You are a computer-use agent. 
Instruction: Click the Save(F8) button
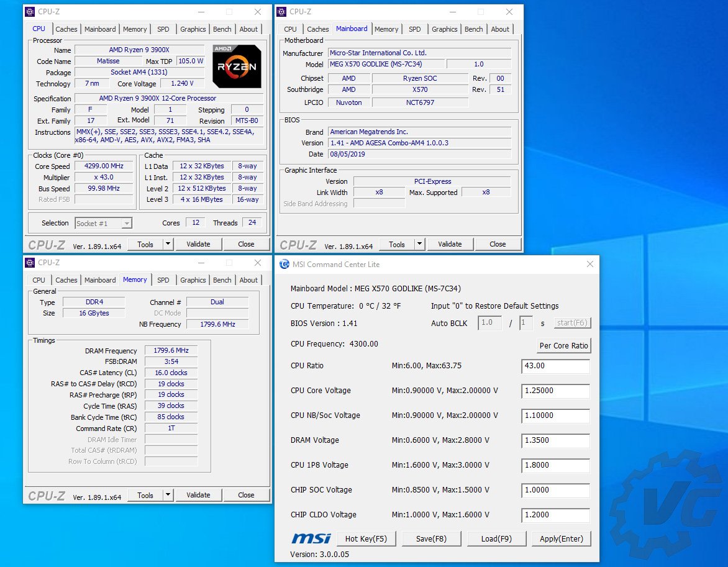431,538
